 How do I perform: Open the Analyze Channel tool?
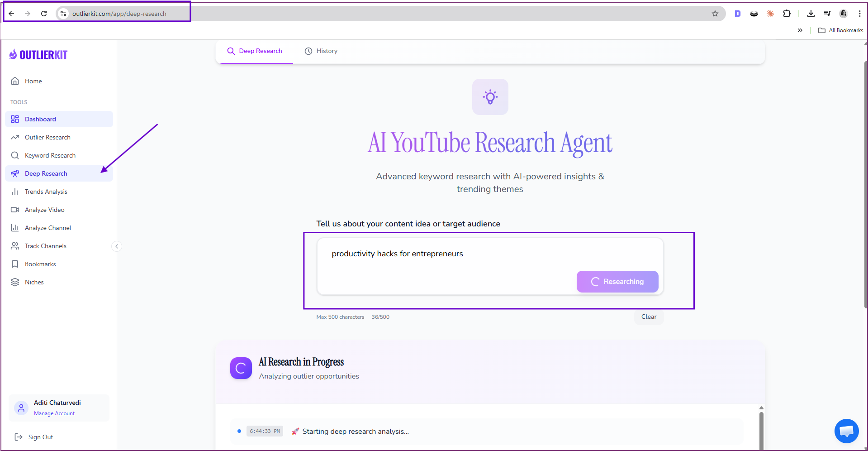click(47, 227)
